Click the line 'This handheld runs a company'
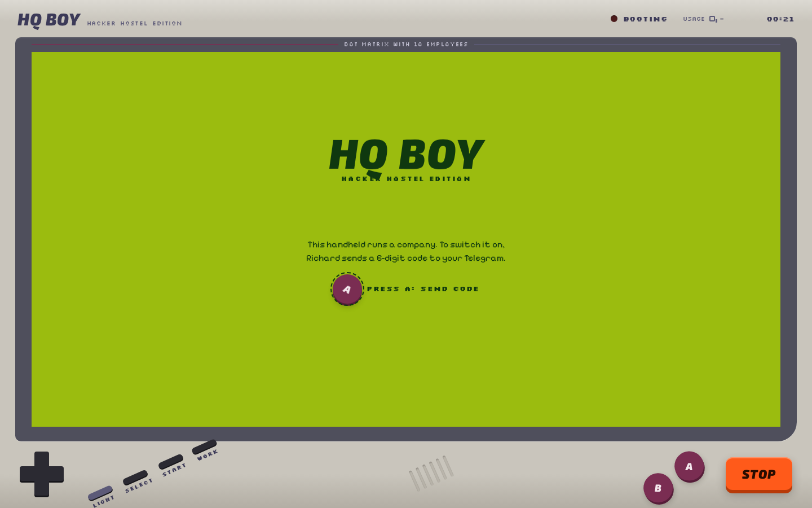 [x=406, y=244]
